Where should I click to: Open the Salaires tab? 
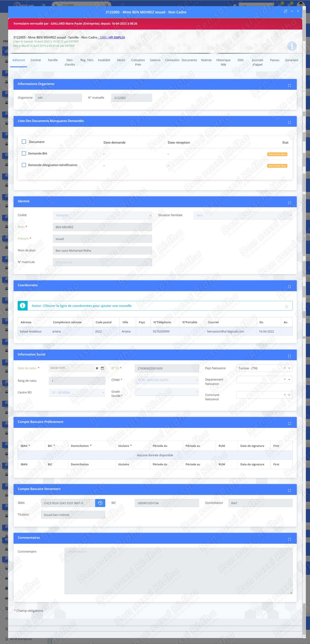pyautogui.click(x=155, y=60)
